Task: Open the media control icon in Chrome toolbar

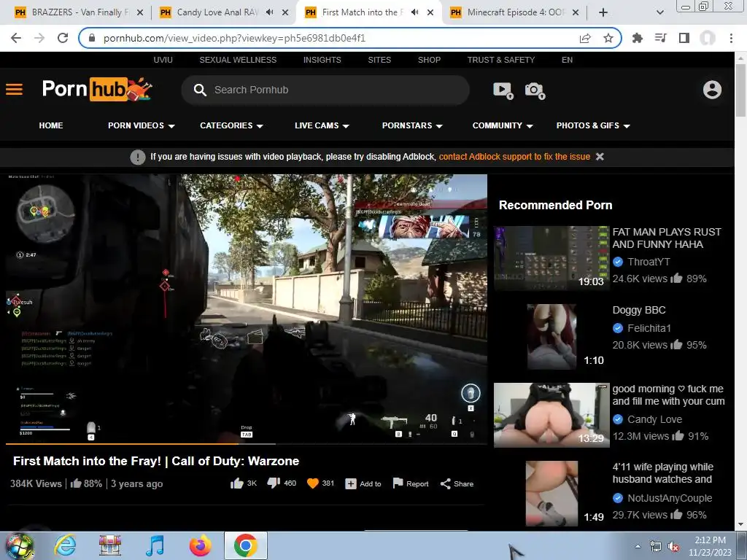Action: click(661, 38)
